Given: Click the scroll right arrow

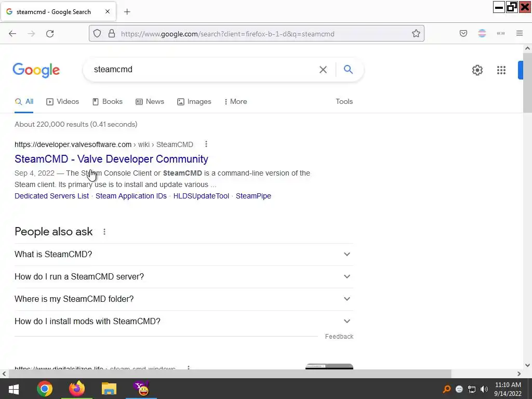Looking at the screenshot, I should tap(519, 374).
